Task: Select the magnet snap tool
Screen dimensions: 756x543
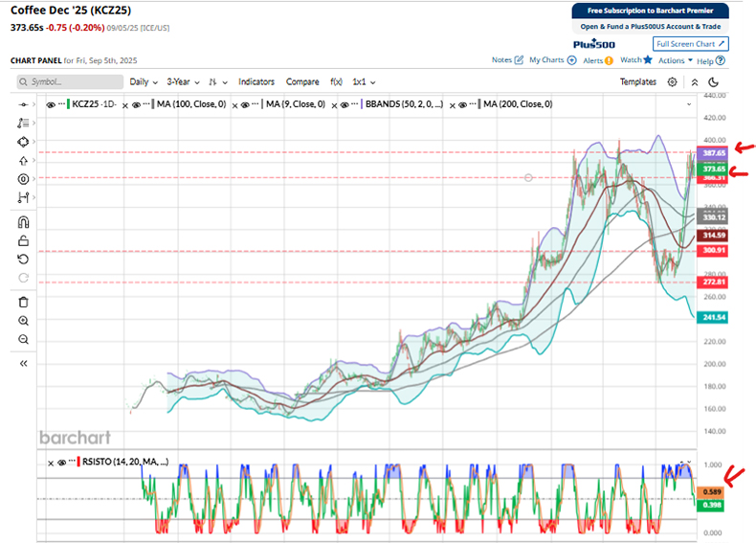Action: coord(24,221)
